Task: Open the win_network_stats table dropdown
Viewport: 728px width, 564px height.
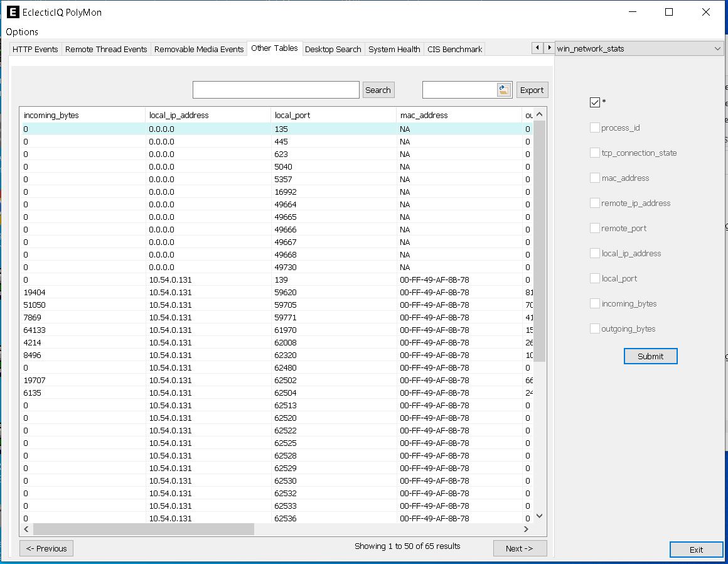Action: [x=717, y=48]
